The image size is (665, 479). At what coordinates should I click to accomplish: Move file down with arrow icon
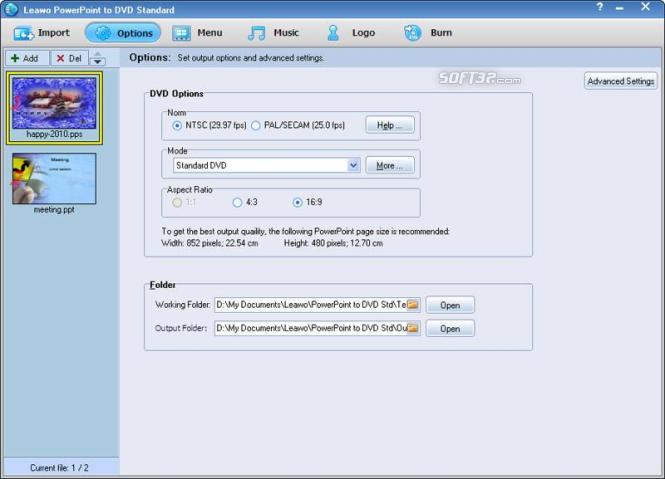click(x=98, y=62)
